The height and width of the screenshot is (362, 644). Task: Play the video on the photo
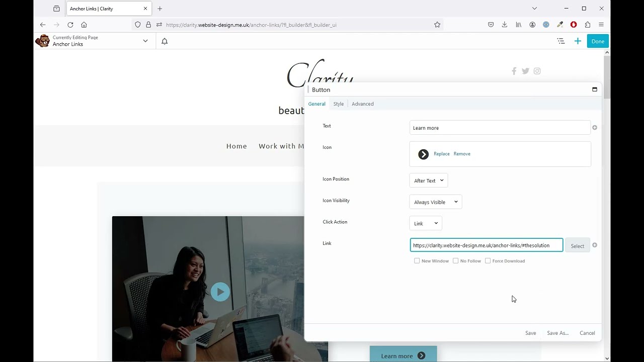coord(220,292)
